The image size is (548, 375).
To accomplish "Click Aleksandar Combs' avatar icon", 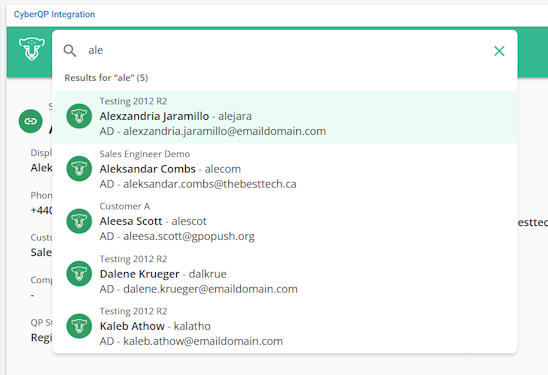I will point(79,169).
